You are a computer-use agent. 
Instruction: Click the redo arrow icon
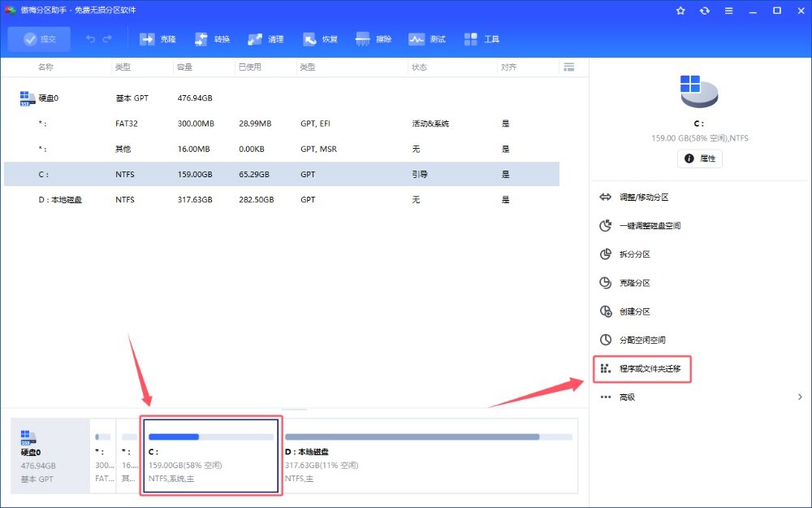click(x=107, y=39)
